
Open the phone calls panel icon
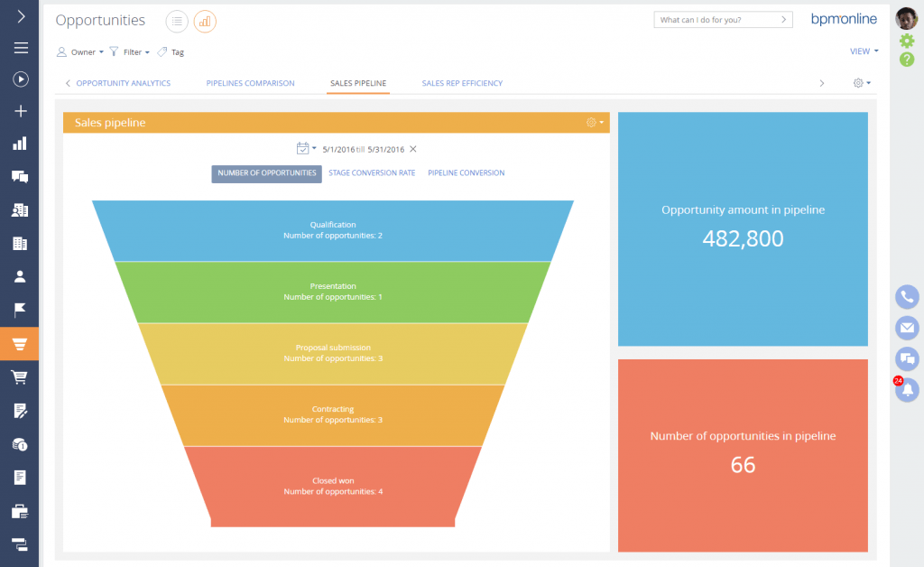pyautogui.click(x=907, y=297)
